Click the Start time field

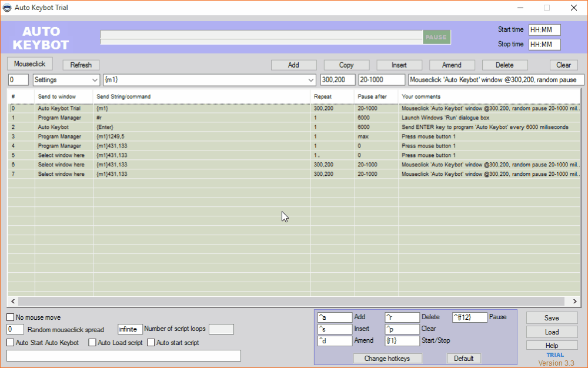coord(544,30)
